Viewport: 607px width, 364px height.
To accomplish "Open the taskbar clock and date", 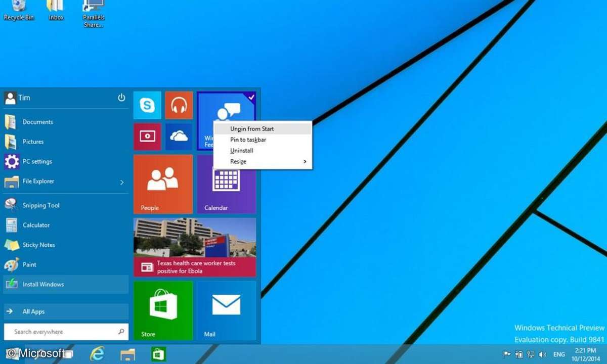I will pyautogui.click(x=585, y=354).
